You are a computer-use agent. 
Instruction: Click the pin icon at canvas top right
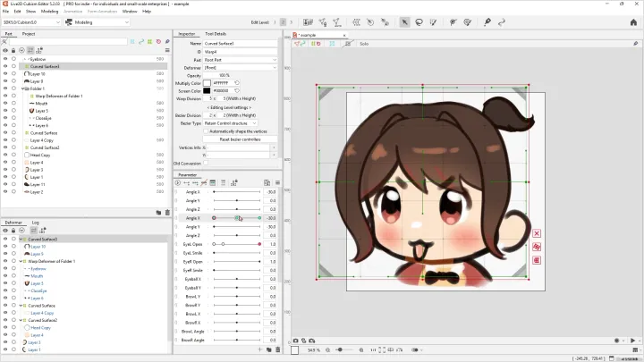click(635, 44)
